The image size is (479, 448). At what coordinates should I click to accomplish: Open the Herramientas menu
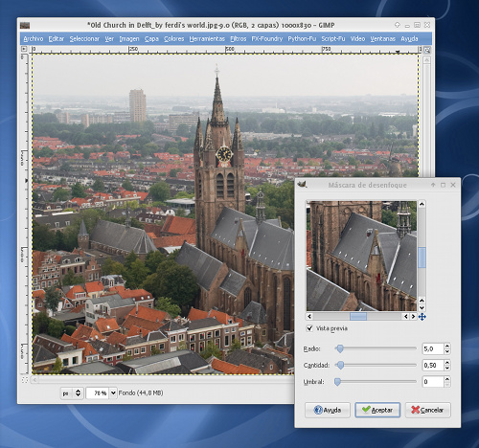coord(207,38)
